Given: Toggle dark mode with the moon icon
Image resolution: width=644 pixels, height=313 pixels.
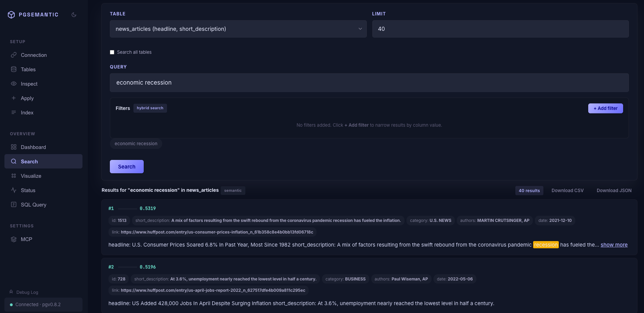Looking at the screenshot, I should pyautogui.click(x=74, y=14).
